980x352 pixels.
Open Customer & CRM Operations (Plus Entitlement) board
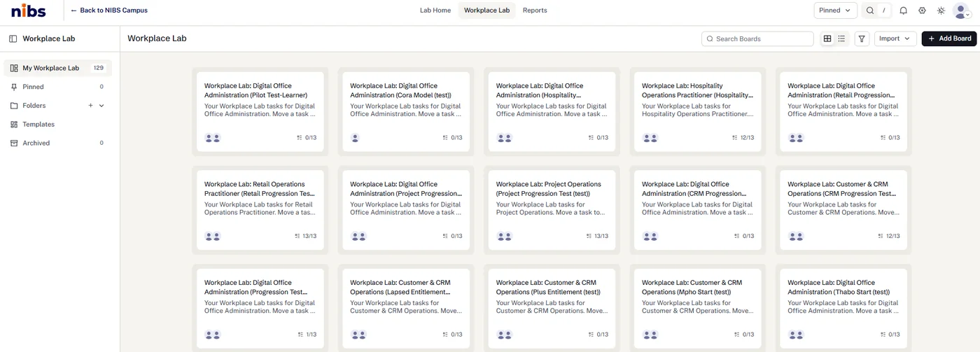[552, 308]
